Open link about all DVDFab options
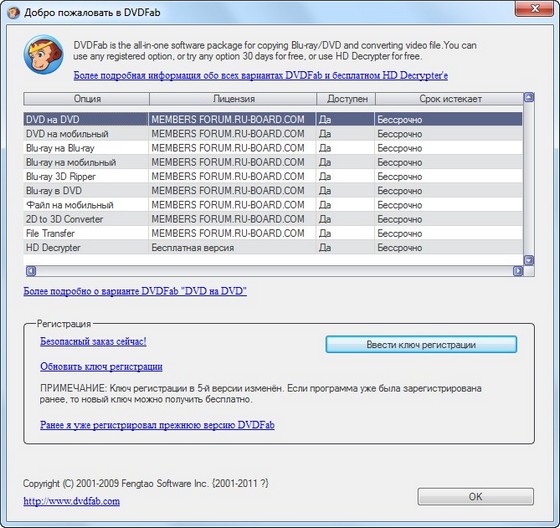 coord(261,75)
